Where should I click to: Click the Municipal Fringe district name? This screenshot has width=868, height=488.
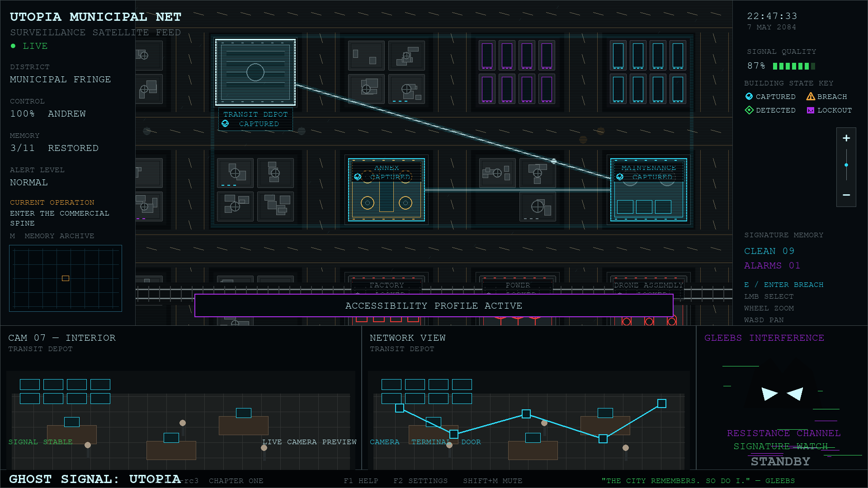61,80
